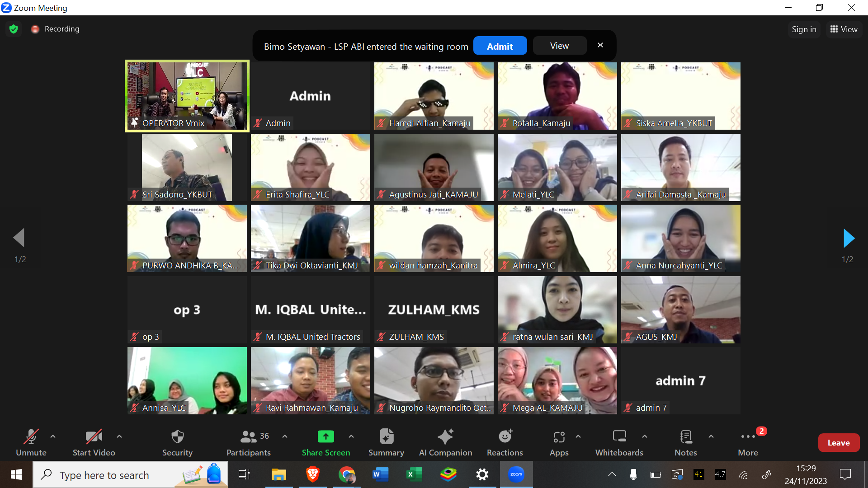Click the green encryption shield icon

click(14, 29)
